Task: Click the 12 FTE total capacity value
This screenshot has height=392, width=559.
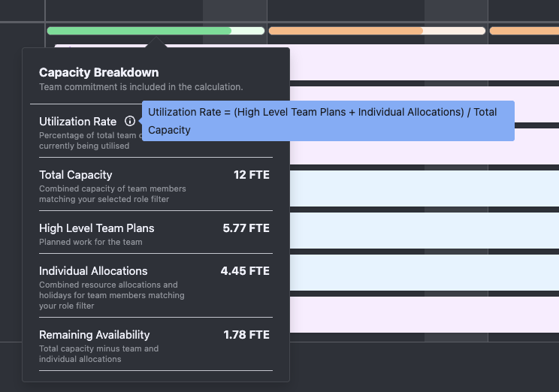Action: click(x=251, y=175)
